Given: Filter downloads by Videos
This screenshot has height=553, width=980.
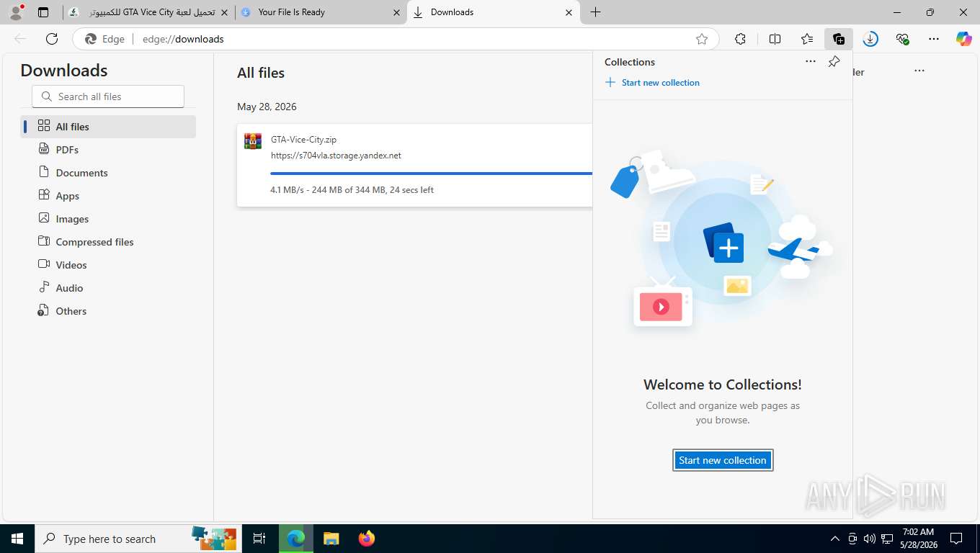Looking at the screenshot, I should pyautogui.click(x=108, y=265).
